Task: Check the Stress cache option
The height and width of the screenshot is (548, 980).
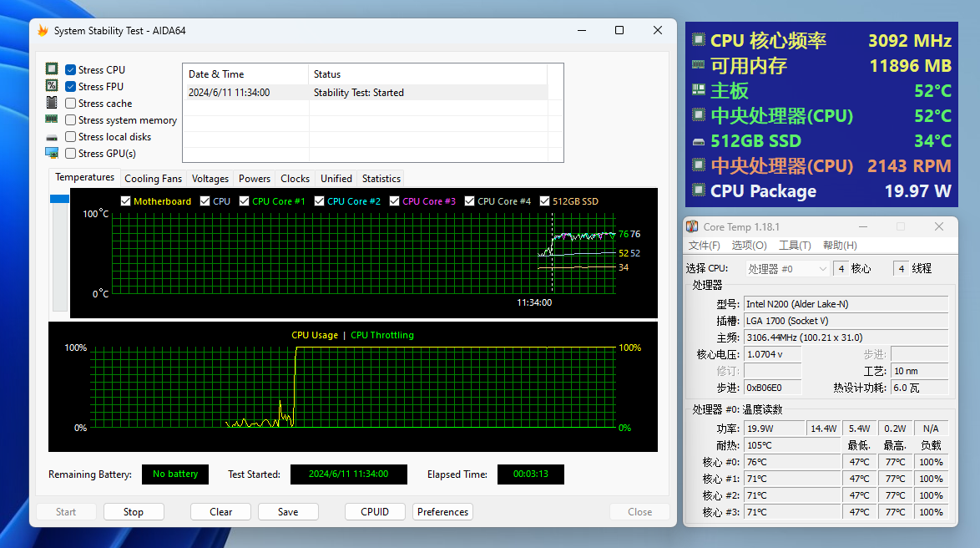Action: tap(71, 104)
